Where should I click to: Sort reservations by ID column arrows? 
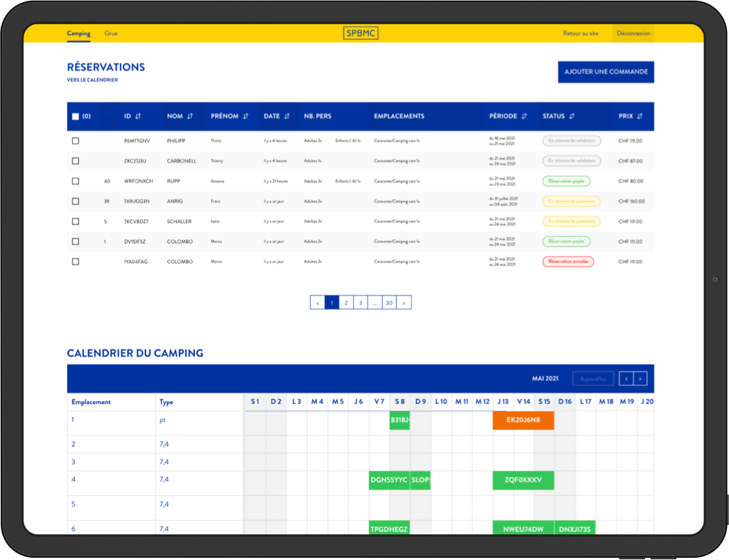tap(138, 116)
